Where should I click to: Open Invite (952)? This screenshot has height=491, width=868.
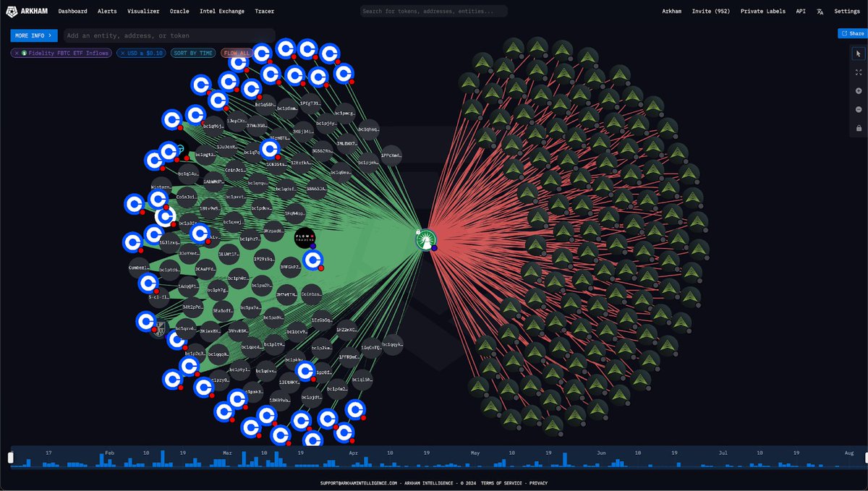coord(711,12)
